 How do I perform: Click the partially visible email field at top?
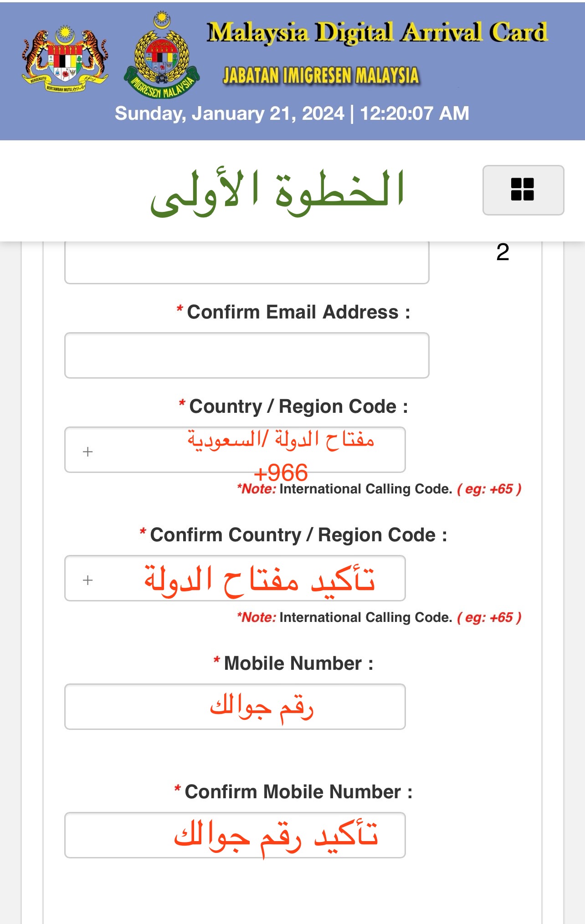click(246, 263)
